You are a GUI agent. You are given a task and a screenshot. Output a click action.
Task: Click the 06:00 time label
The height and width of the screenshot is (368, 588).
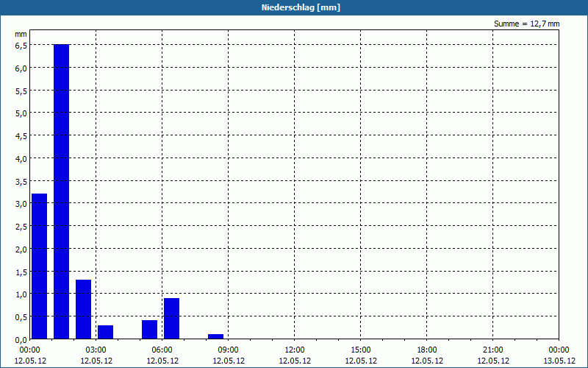(162, 350)
